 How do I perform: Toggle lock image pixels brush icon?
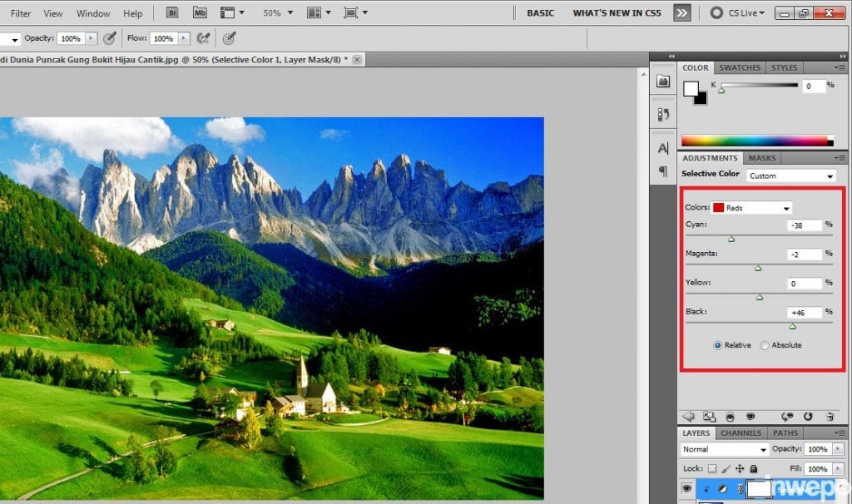[x=726, y=468]
